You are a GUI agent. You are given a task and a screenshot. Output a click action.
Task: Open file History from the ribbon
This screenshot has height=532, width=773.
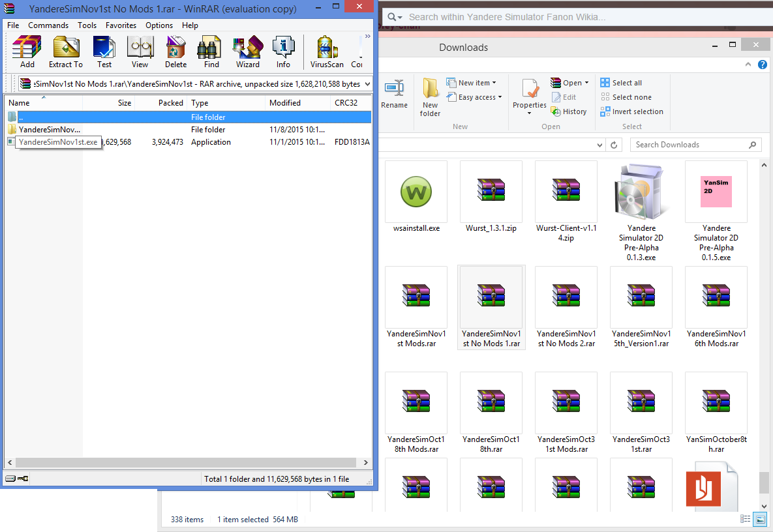pyautogui.click(x=569, y=111)
